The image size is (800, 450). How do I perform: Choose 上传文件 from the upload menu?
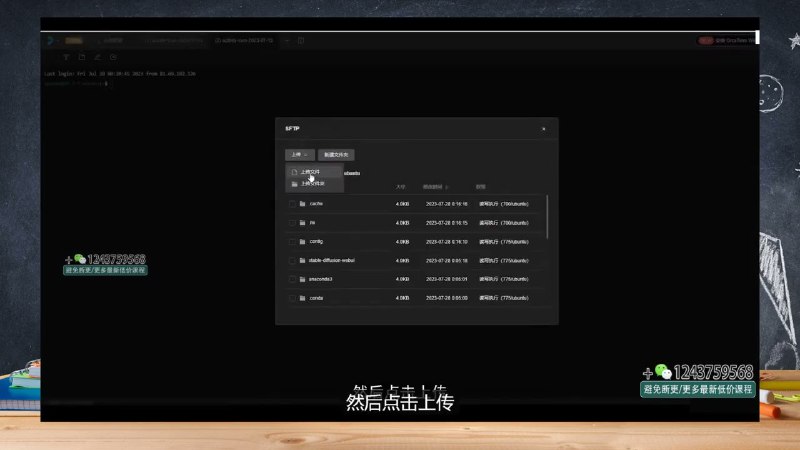(314, 172)
